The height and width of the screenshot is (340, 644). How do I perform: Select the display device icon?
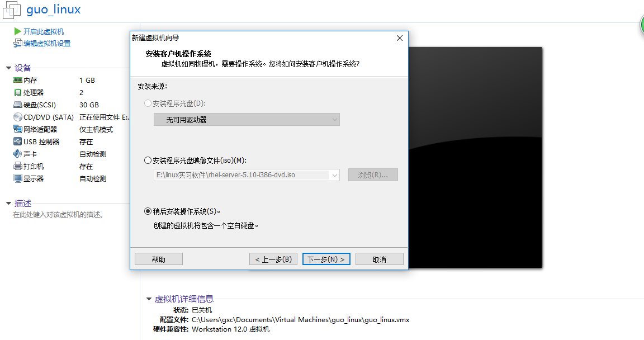[18, 178]
